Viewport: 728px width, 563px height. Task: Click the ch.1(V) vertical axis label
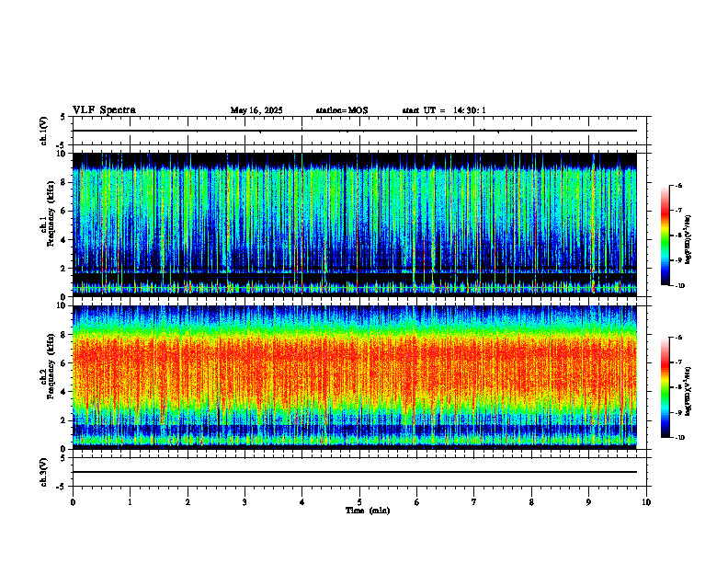click(44, 131)
